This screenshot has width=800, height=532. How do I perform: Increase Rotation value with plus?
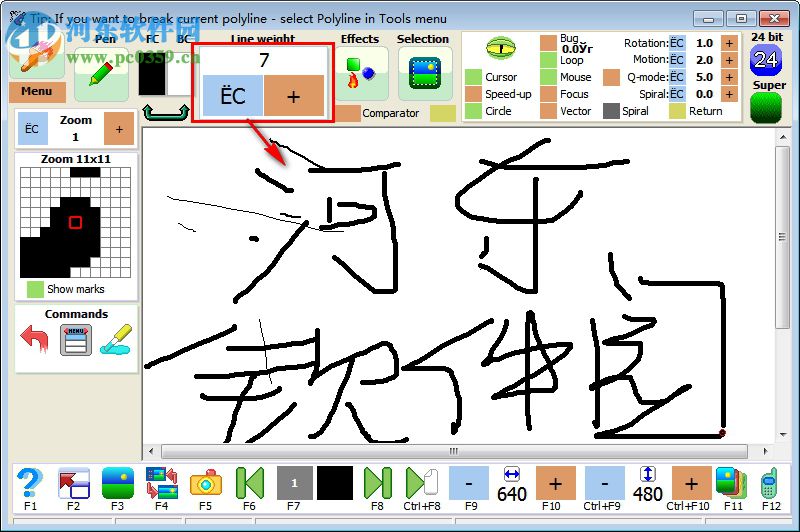click(x=729, y=43)
